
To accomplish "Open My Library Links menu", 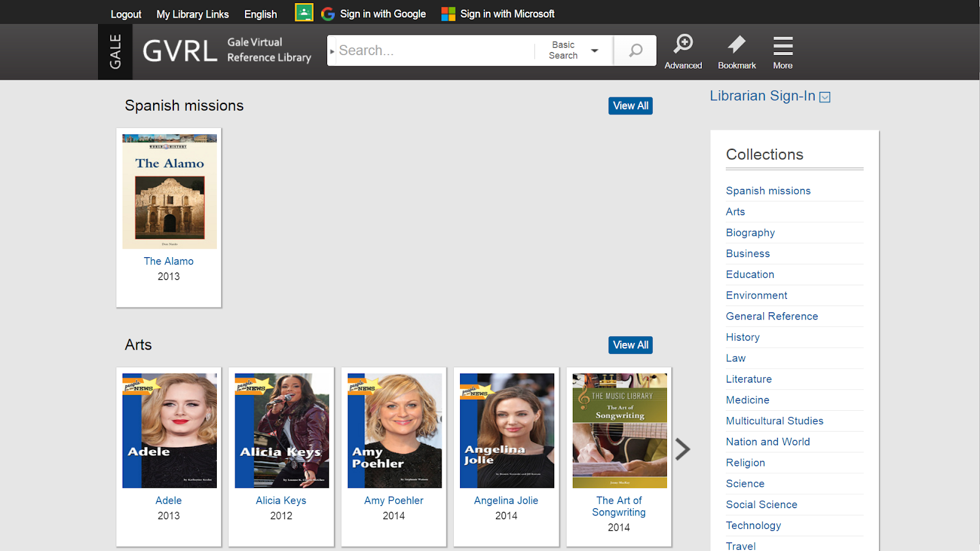I will click(x=192, y=14).
